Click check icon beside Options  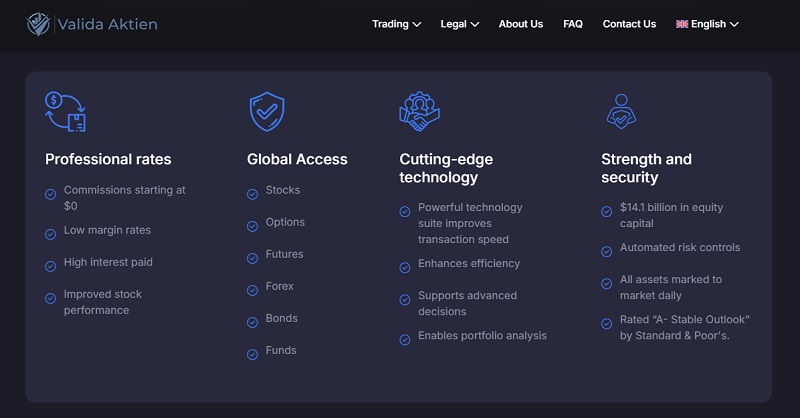click(253, 227)
